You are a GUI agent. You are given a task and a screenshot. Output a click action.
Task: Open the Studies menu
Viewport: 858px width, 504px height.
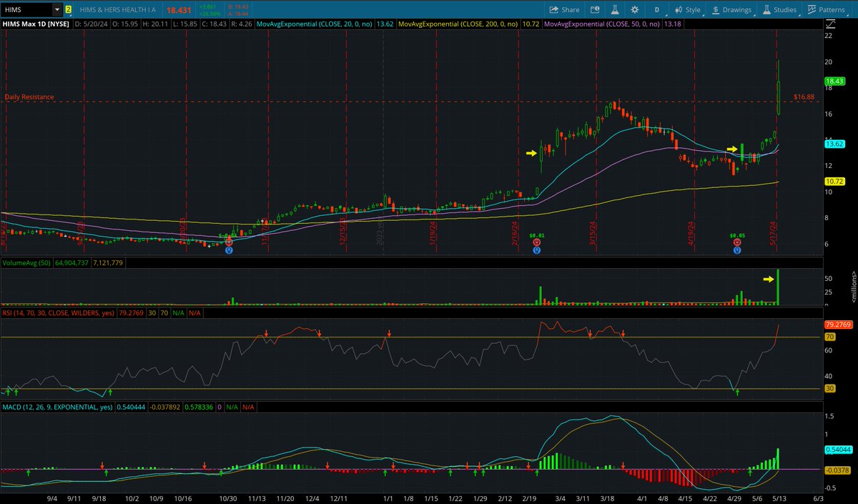pyautogui.click(x=779, y=10)
